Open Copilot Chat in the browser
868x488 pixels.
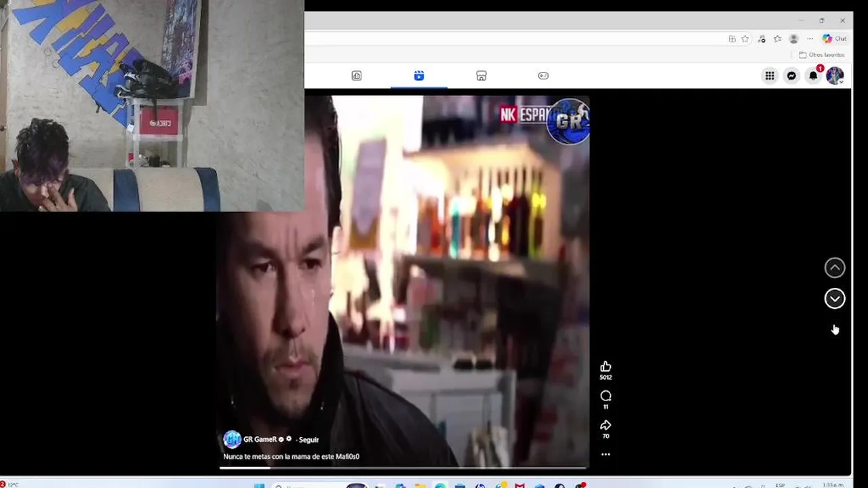(835, 39)
